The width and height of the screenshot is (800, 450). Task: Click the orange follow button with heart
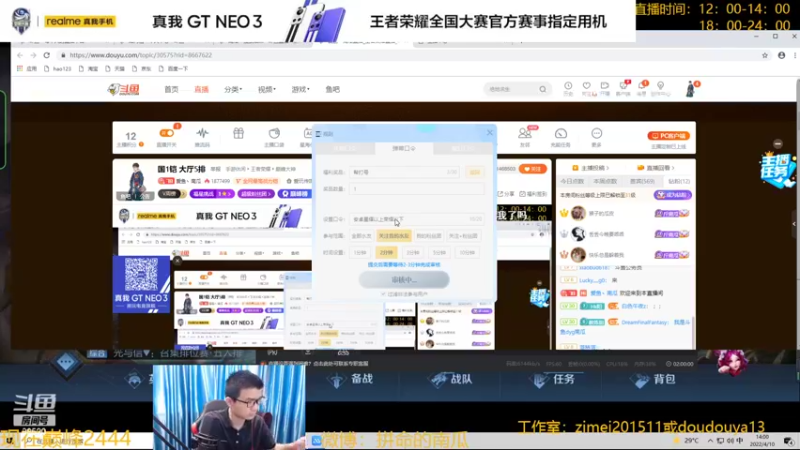532,169
